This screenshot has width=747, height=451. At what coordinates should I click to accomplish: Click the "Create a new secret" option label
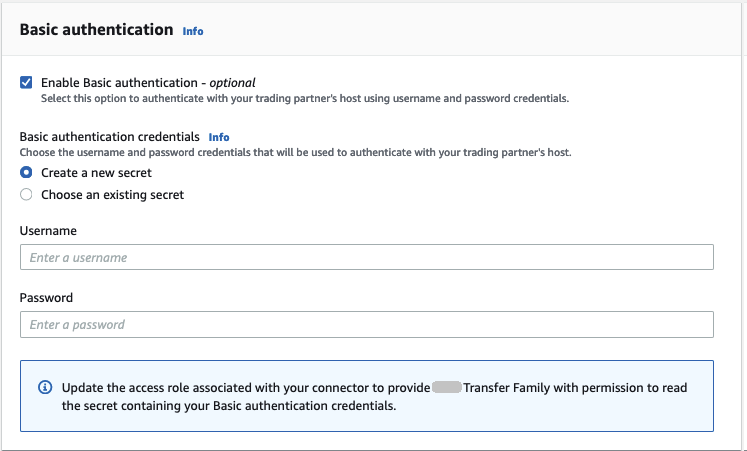96,173
